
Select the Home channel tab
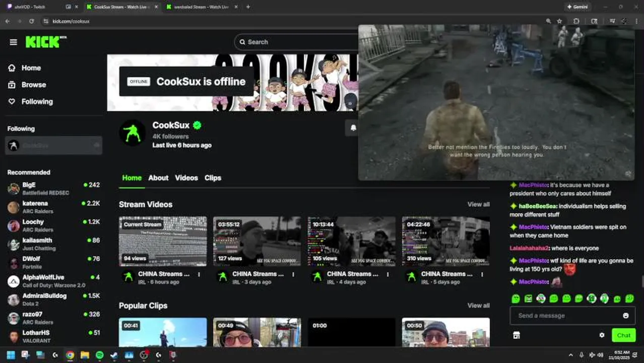click(x=132, y=177)
